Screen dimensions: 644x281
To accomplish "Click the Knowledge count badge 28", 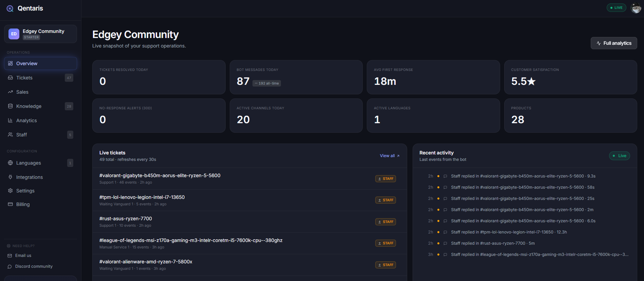I will [69, 106].
